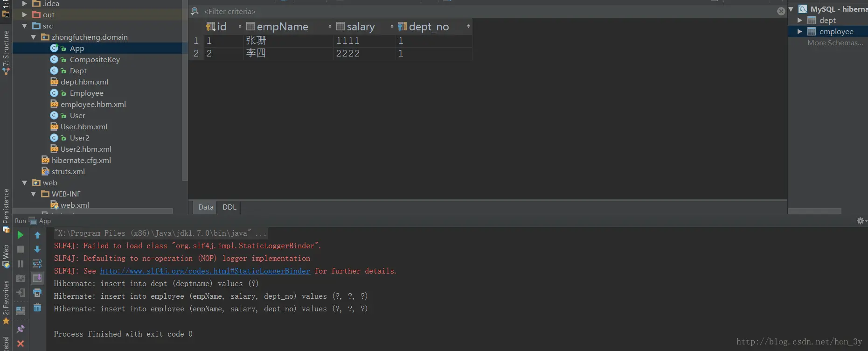The image size is (868, 351).
Task: Click the Database panel horizontal scrollbar
Action: 815,211
